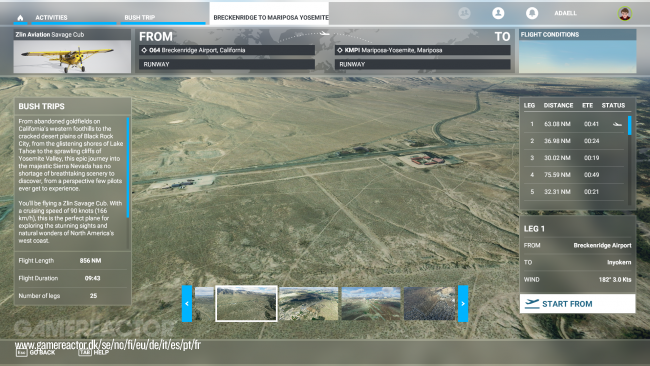Screen dimensions: 650x366
Task: Open the arrival RUNWAY selector
Action: click(422, 64)
